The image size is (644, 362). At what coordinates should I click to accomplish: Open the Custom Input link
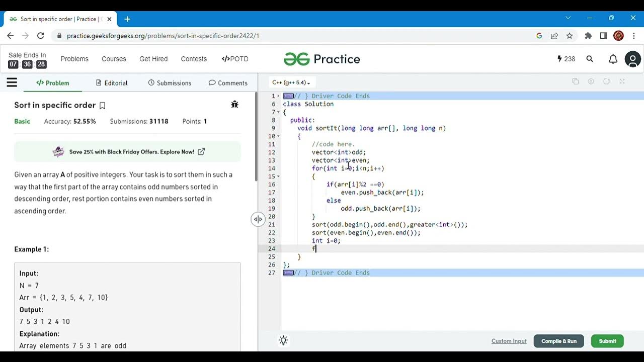(509, 341)
